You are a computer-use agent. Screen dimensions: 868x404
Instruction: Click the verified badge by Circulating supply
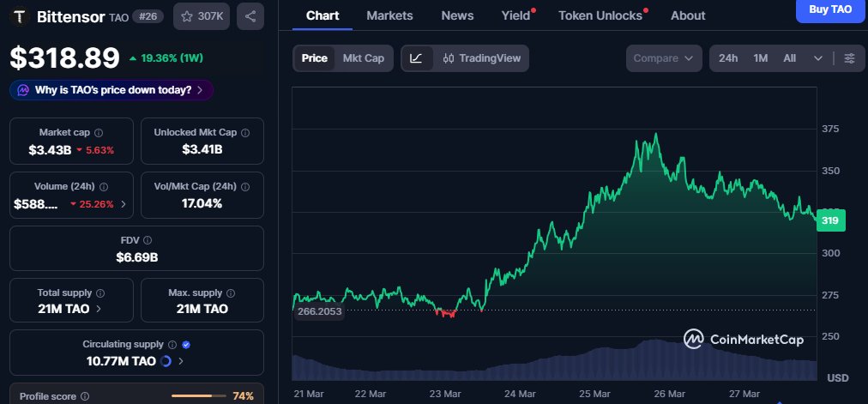pyautogui.click(x=186, y=345)
